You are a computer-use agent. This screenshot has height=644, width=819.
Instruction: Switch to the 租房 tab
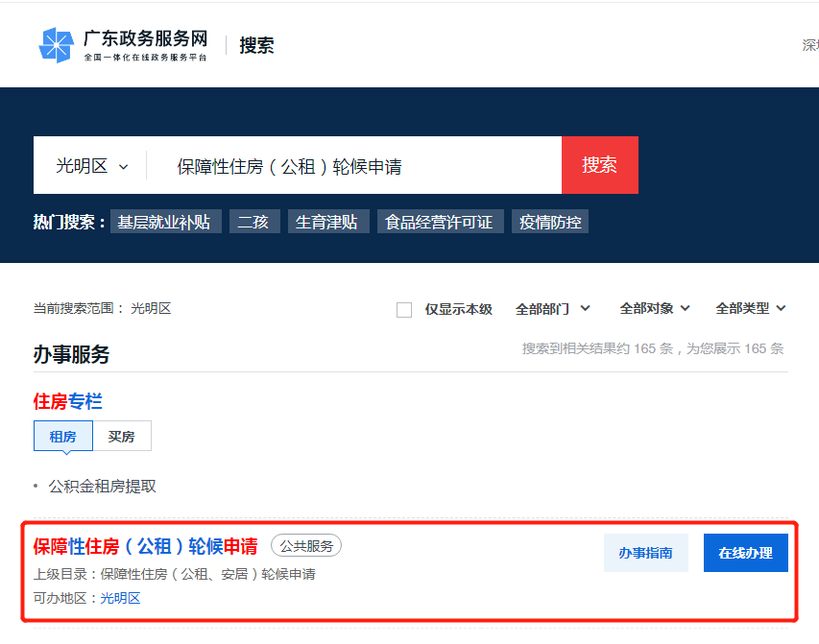pos(63,437)
